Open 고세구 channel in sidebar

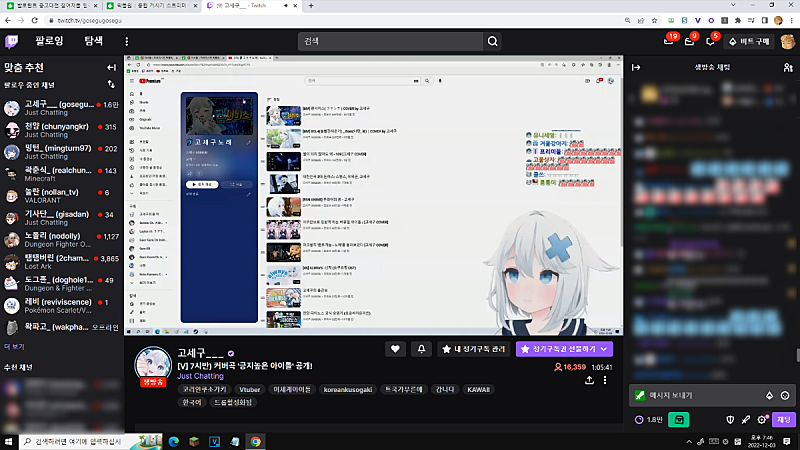click(x=61, y=108)
